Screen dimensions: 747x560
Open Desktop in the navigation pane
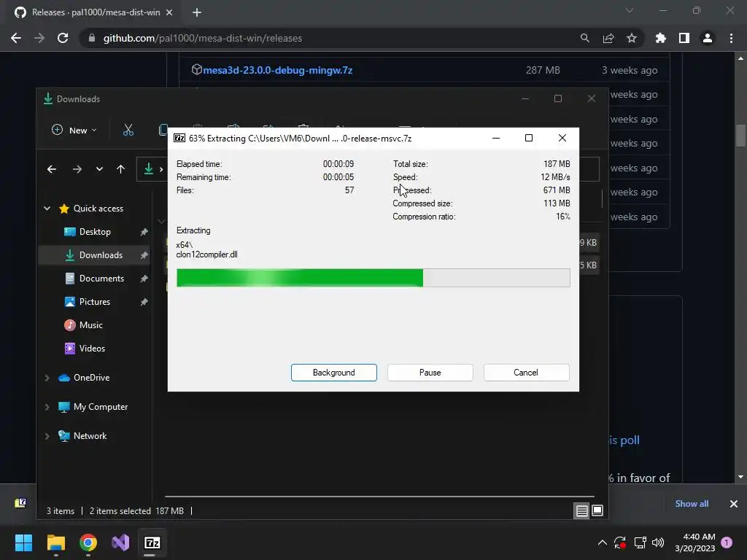95,231
